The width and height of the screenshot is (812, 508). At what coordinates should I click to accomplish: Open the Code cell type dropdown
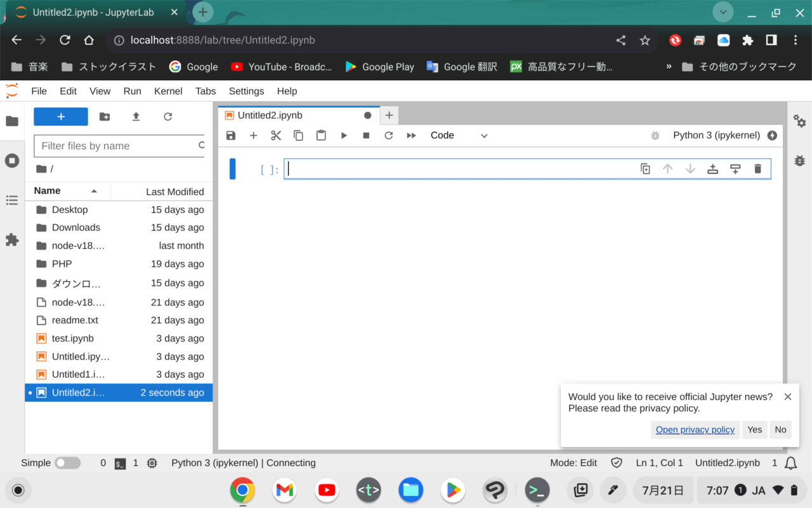[x=458, y=135]
